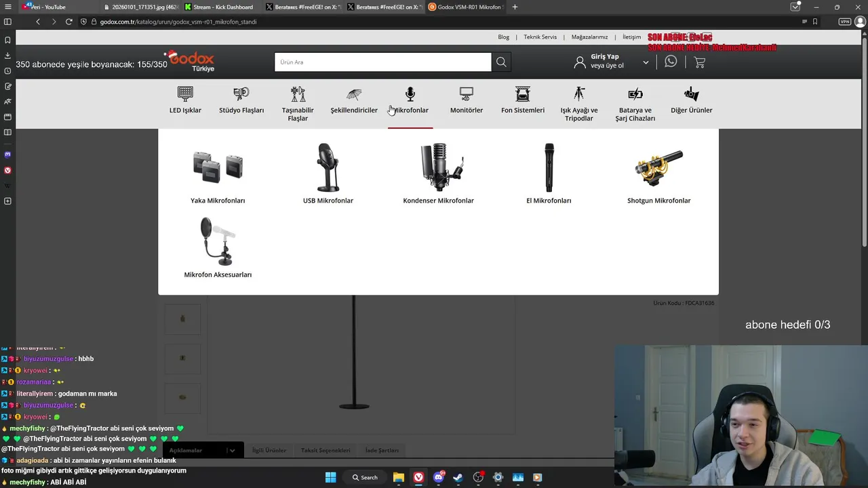The height and width of the screenshot is (488, 868).
Task: Open the Vivaldi main menu
Action: [7, 7]
